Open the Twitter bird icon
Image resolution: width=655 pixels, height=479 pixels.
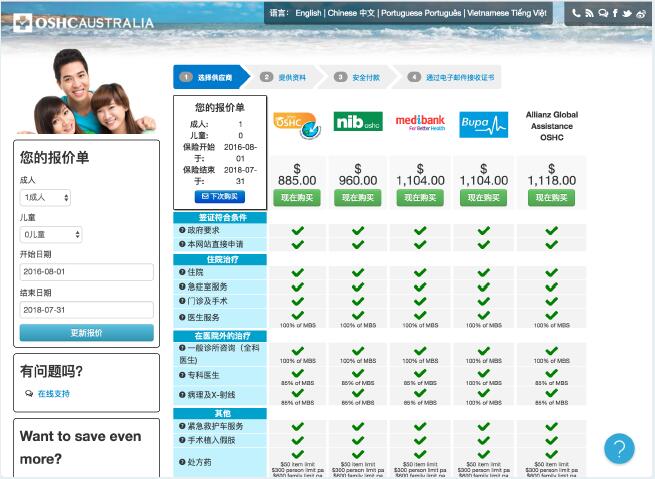627,13
